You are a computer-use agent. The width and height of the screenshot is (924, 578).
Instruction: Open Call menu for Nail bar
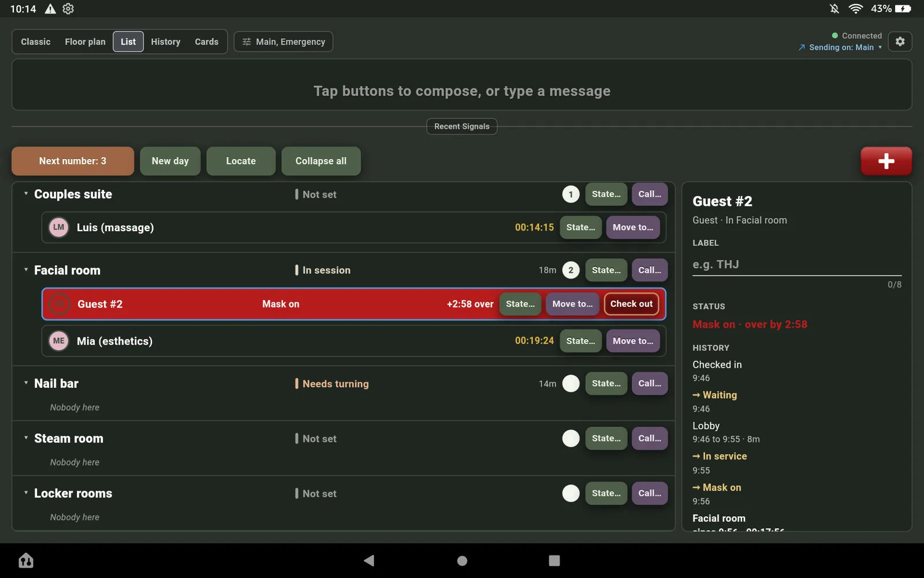pos(650,383)
